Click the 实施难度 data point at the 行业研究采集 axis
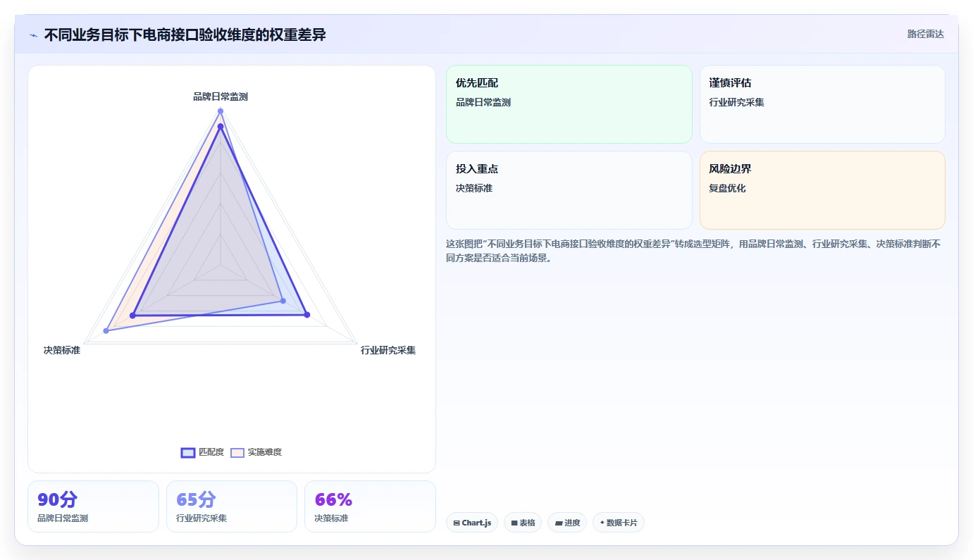 click(x=283, y=301)
